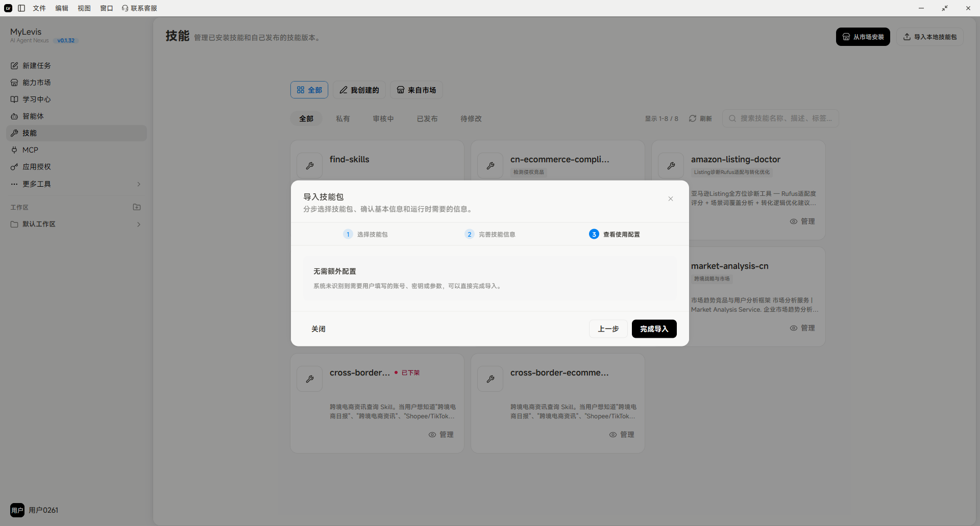This screenshot has height=526, width=980.
Task: Select 新建任务 in sidebar
Action: coord(77,66)
